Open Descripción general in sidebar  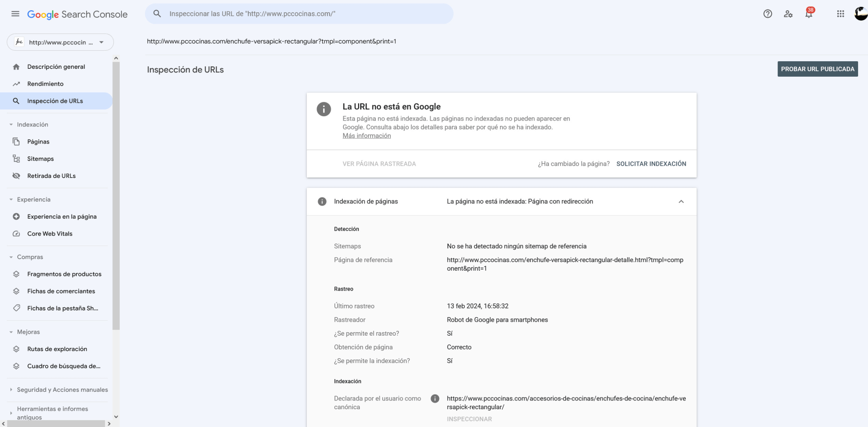tap(56, 67)
